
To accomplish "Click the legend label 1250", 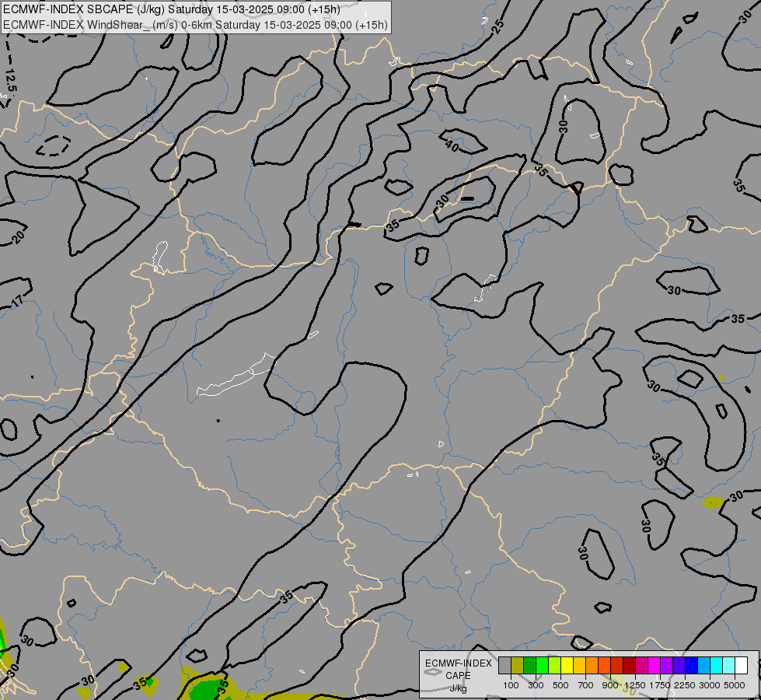I will [x=635, y=685].
